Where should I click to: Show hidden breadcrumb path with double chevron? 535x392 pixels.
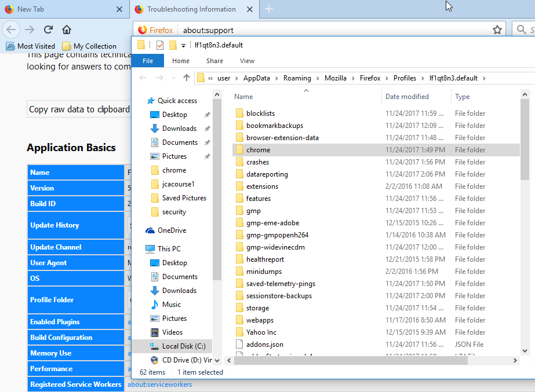click(x=210, y=78)
